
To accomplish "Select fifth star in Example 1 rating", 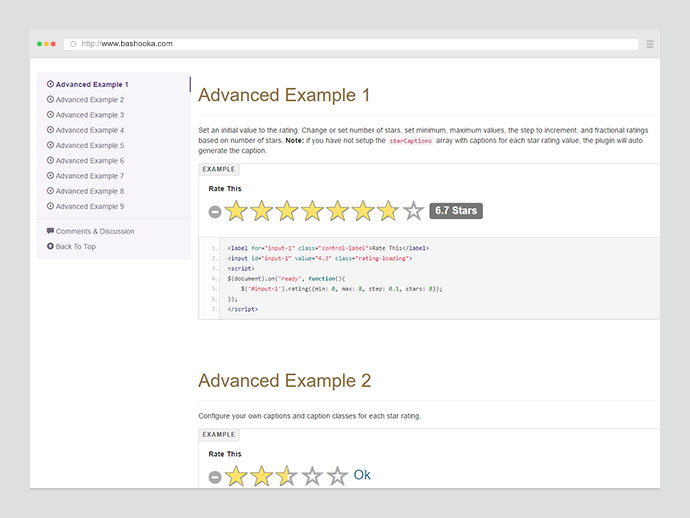I will pyautogui.click(x=338, y=210).
